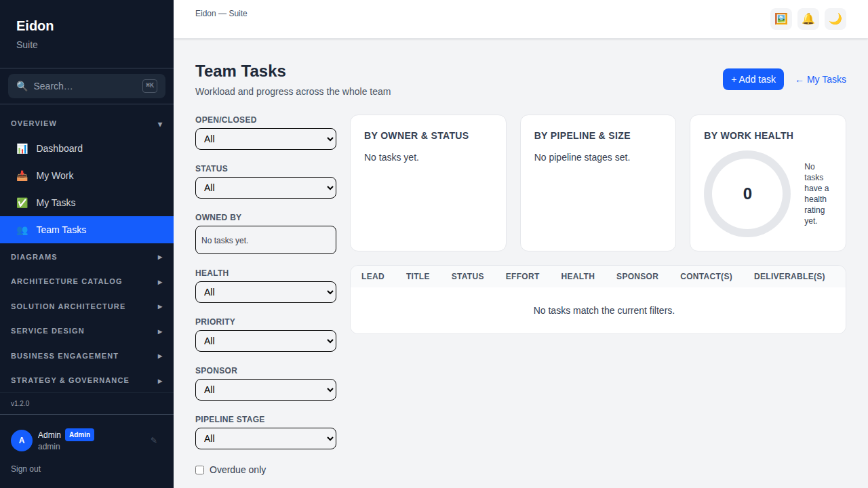
Task: Click the My Tasks checkmark icon
Action: [22, 203]
